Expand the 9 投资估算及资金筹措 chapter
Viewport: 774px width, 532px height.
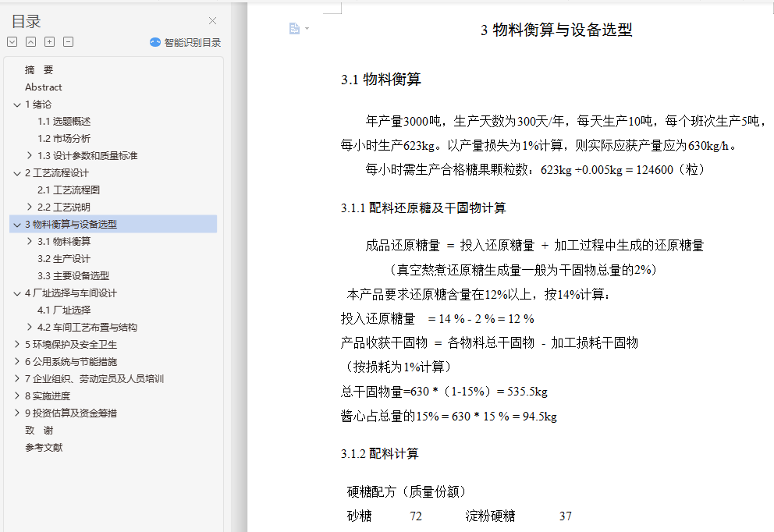17,413
